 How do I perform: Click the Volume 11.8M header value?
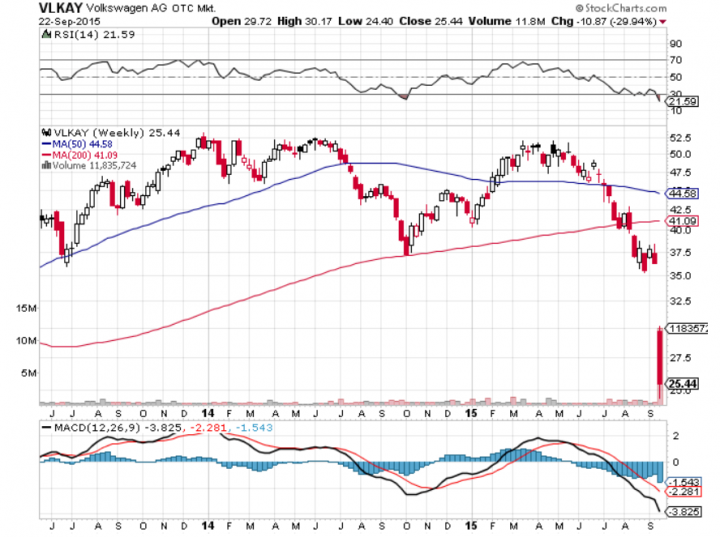[506, 21]
